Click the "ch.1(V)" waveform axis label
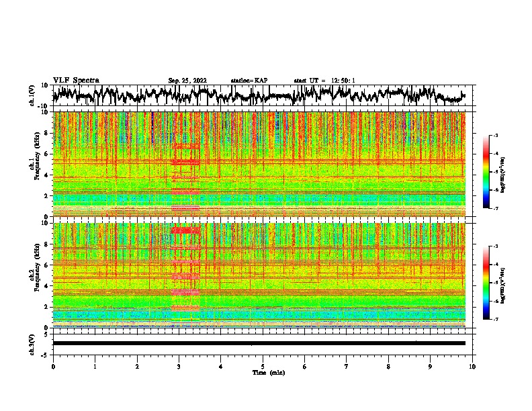The width and height of the screenshot is (532, 411). click(32, 95)
